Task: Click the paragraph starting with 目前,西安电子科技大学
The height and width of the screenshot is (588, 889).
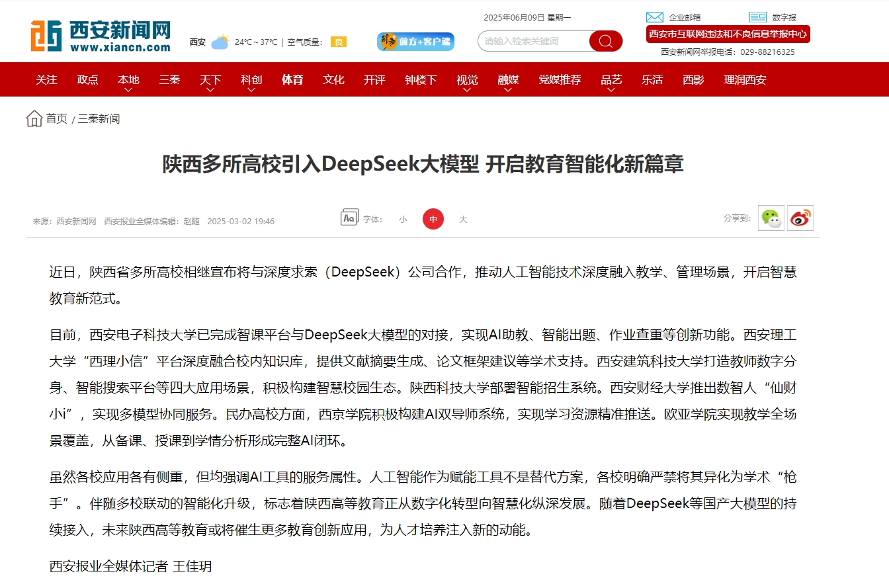Action: point(423,388)
